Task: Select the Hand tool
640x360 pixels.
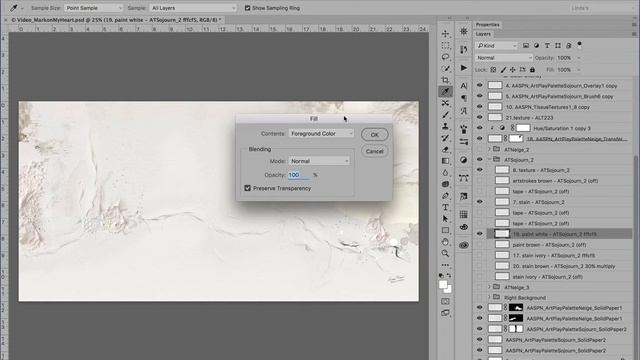Action: 445,242
